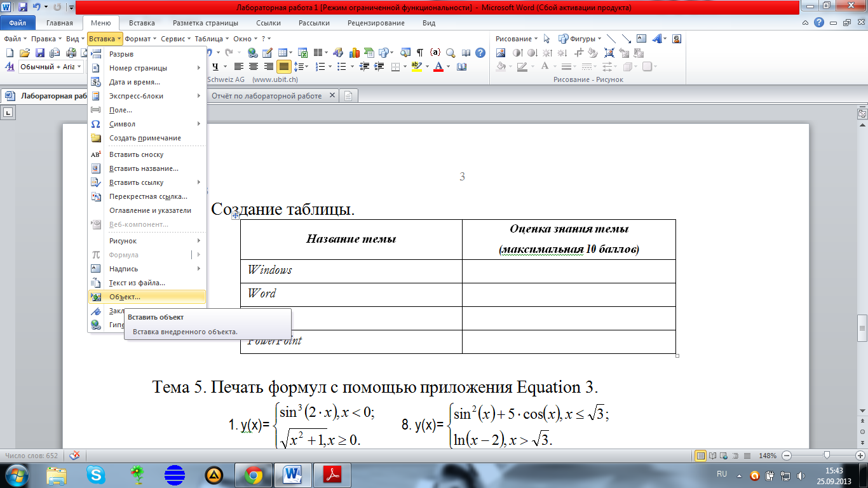868x488 pixels.
Task: Toggle bulleted list button
Action: pyautogui.click(x=341, y=66)
